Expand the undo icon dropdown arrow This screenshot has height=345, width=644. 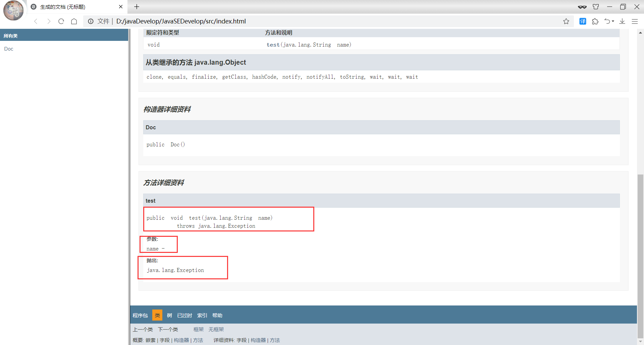click(x=613, y=21)
